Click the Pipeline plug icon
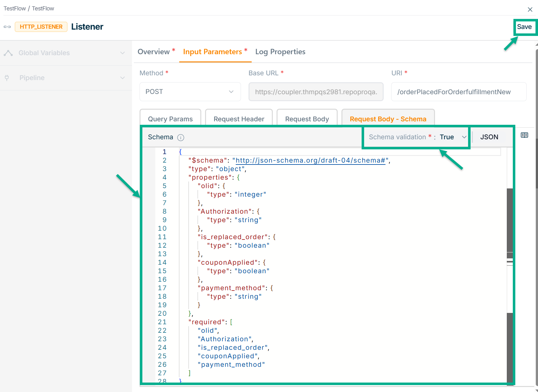 pyautogui.click(x=7, y=78)
